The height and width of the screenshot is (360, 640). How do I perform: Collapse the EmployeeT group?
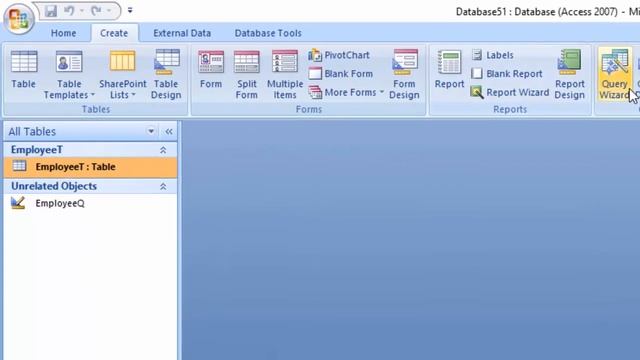pyautogui.click(x=163, y=150)
